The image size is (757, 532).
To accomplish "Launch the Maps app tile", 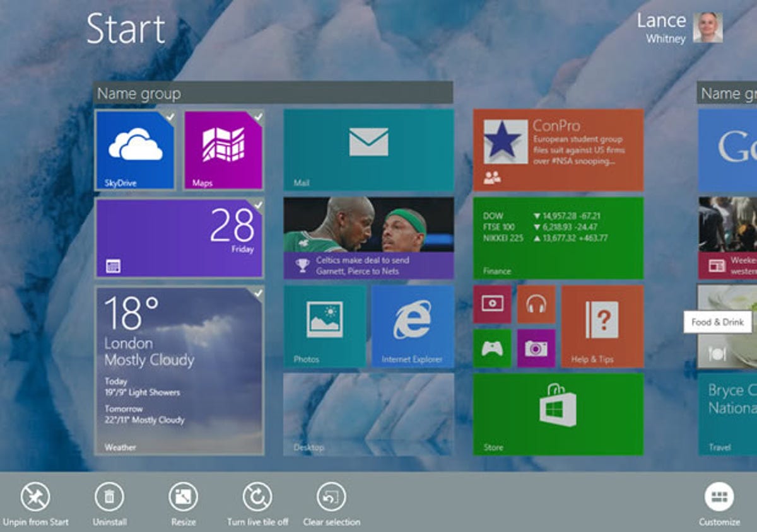I will click(223, 149).
